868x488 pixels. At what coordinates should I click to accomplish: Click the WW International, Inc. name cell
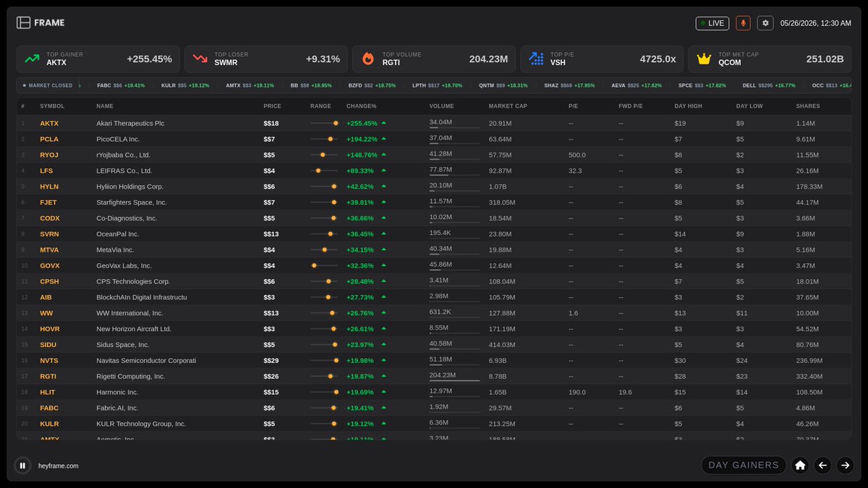click(130, 313)
